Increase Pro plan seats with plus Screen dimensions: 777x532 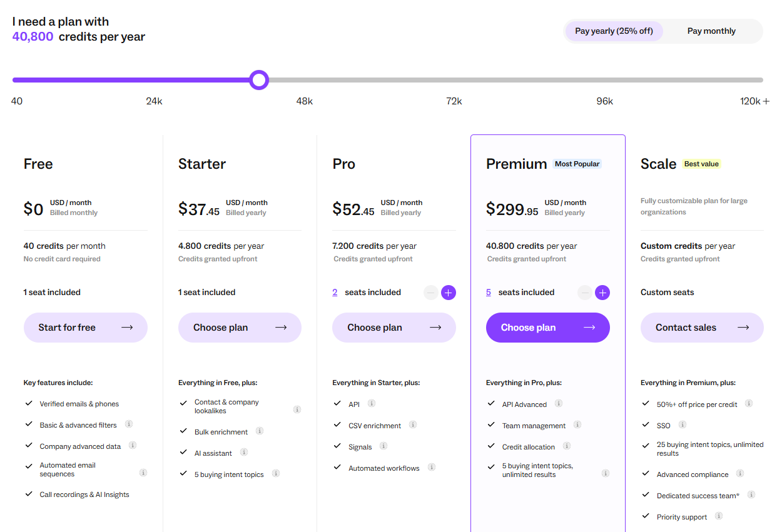(x=449, y=293)
